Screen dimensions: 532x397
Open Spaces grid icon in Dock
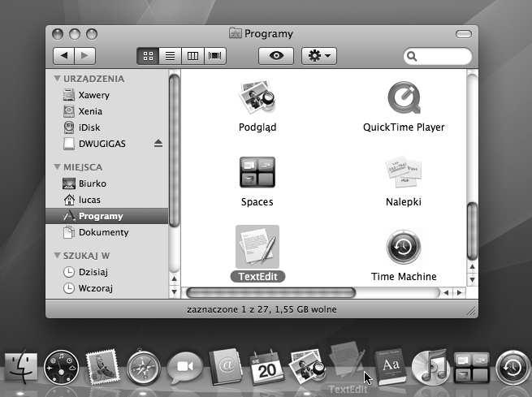(x=472, y=368)
